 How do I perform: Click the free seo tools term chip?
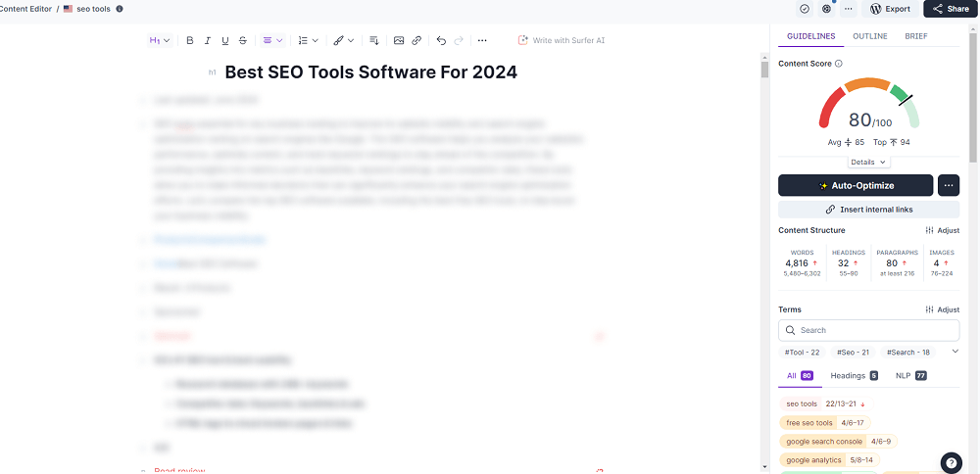[825, 423]
